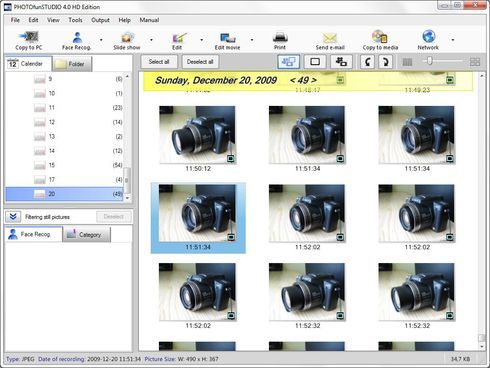Click the thumbnail size slider handle

[430, 61]
